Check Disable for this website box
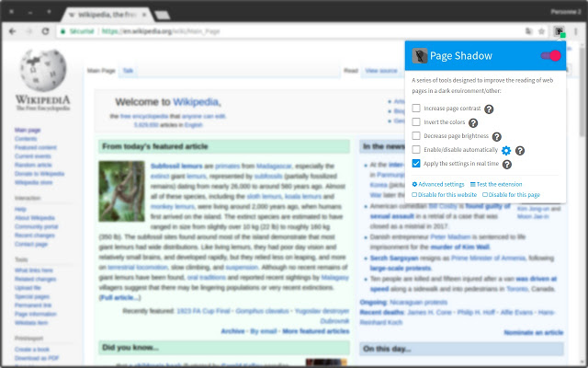Screen dimensions: 588x368 (414, 195)
